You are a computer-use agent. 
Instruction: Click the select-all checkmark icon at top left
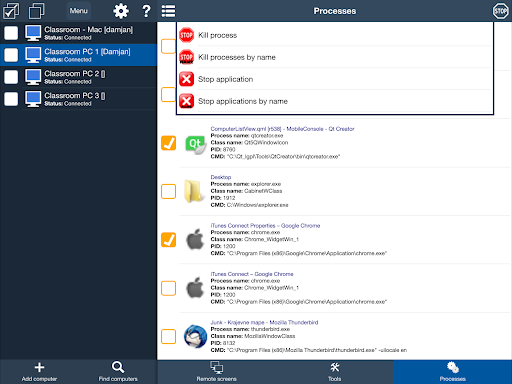coord(11,11)
